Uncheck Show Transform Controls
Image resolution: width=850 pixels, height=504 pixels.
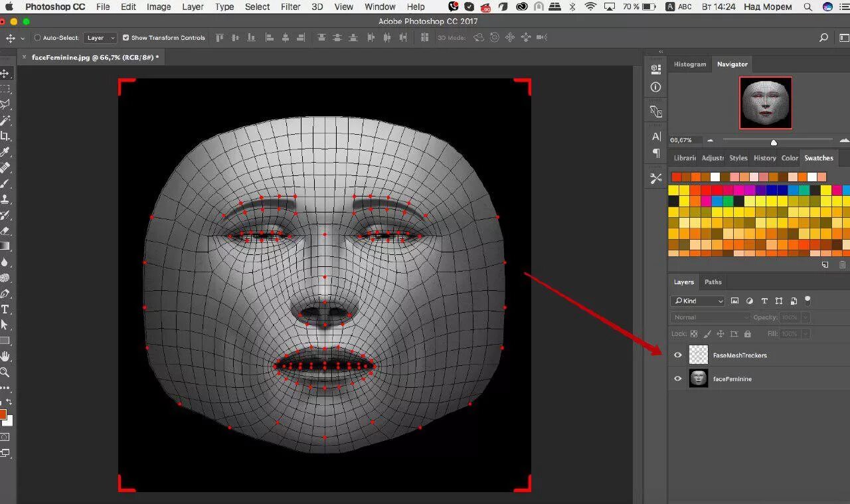tap(126, 38)
